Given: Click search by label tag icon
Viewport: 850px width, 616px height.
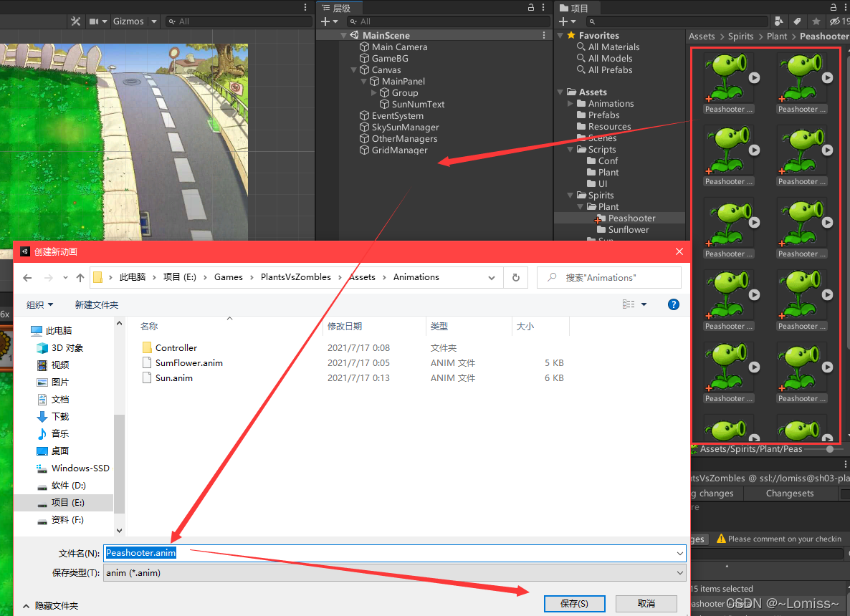Looking at the screenshot, I should click(x=797, y=21).
